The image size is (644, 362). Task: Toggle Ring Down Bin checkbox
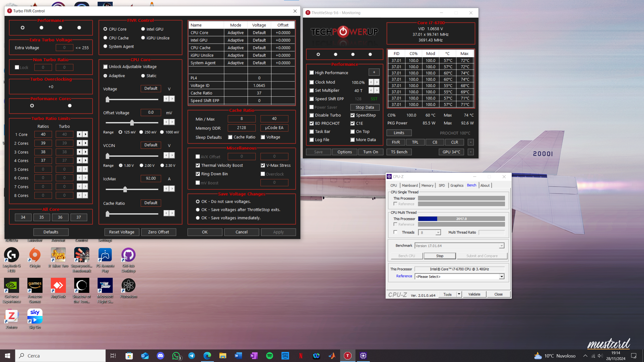[198, 174]
